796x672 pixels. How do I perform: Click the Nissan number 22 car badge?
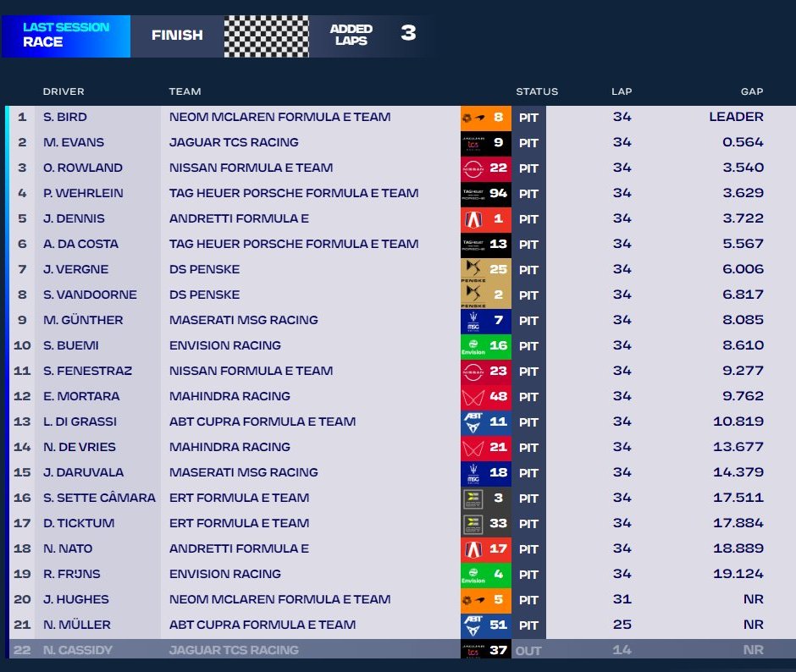[485, 168]
